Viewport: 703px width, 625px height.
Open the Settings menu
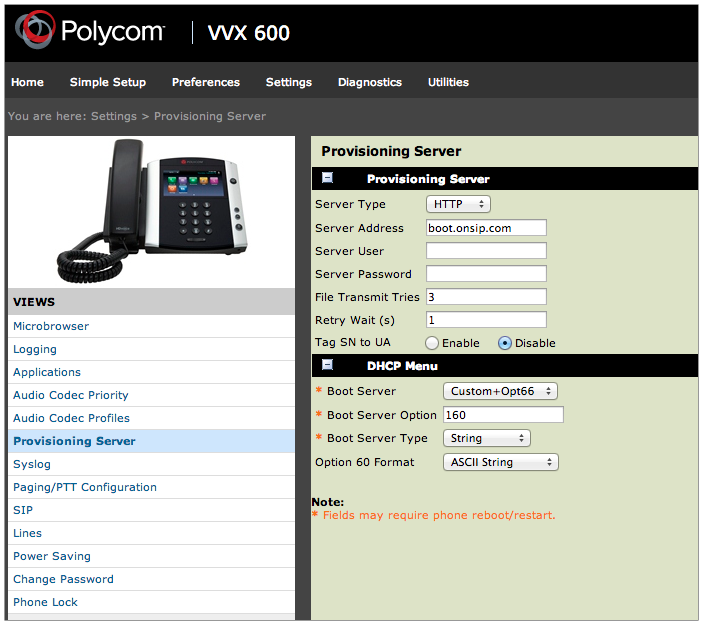(x=289, y=82)
